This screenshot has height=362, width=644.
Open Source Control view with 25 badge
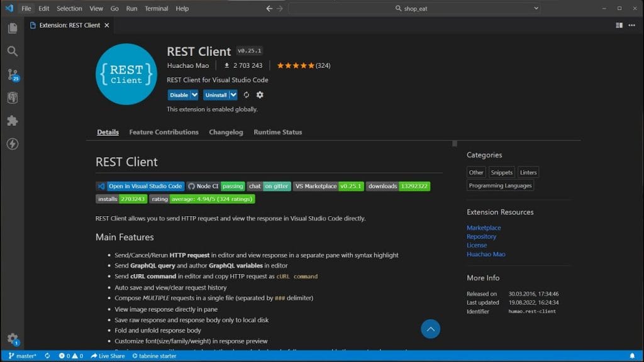13,75
